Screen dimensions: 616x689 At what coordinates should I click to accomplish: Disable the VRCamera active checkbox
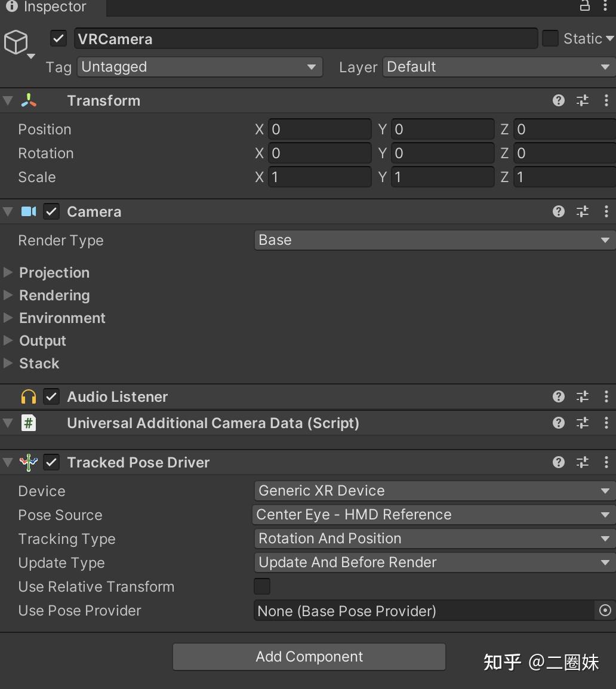click(58, 38)
